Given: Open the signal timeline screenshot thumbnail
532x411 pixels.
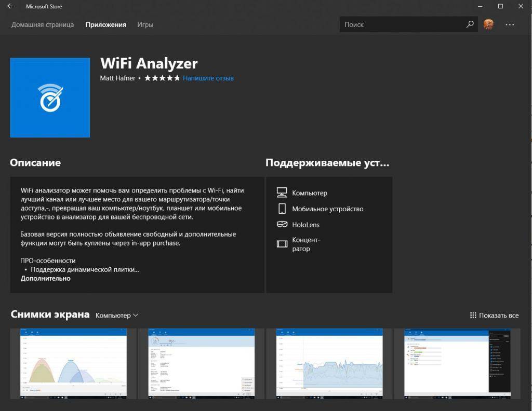Looking at the screenshot, I should pos(329,363).
